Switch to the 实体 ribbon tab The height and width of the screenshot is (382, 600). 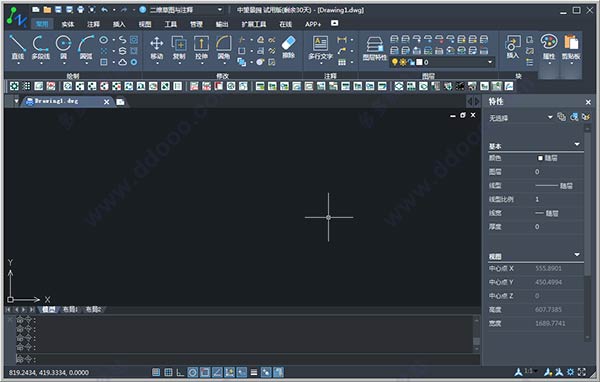point(68,24)
